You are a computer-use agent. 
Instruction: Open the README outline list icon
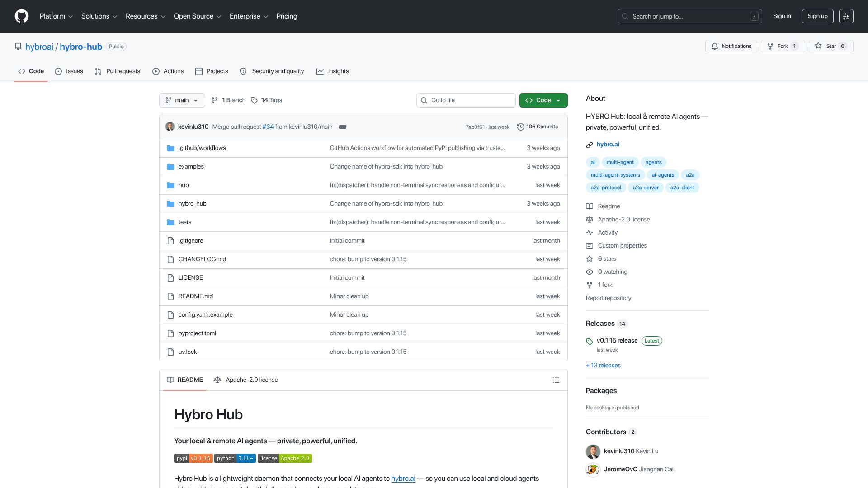tap(556, 380)
